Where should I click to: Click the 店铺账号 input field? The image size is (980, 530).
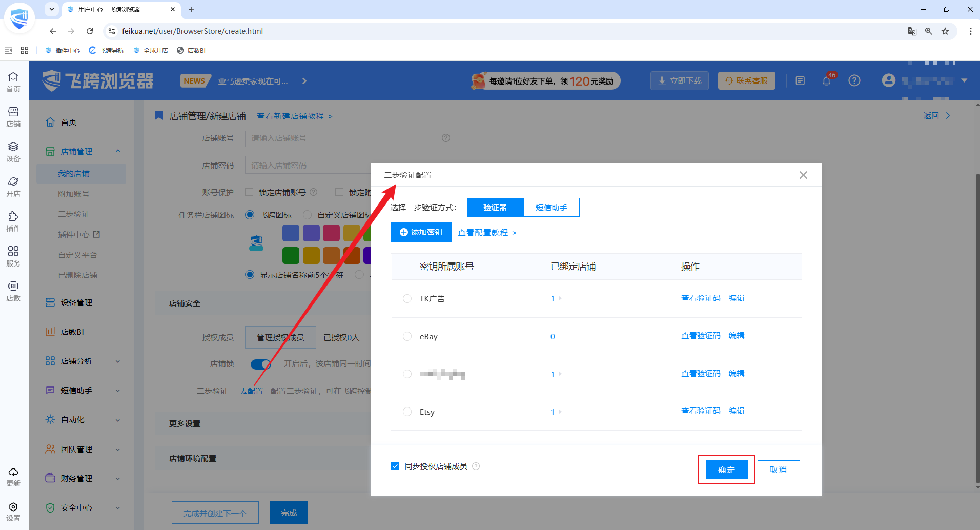click(x=340, y=138)
